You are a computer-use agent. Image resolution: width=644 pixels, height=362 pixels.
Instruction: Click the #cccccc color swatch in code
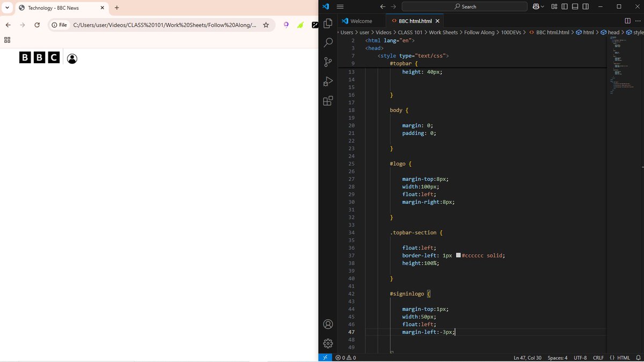[458, 255]
